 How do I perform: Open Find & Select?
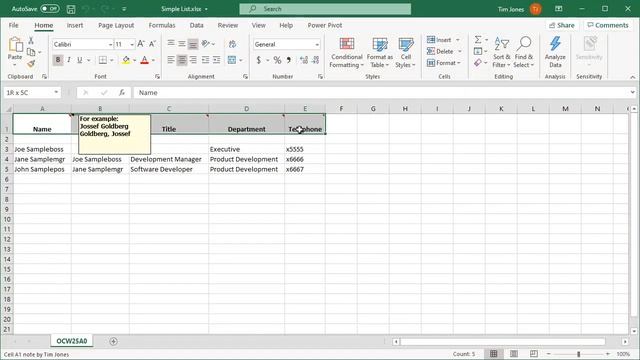(524, 53)
